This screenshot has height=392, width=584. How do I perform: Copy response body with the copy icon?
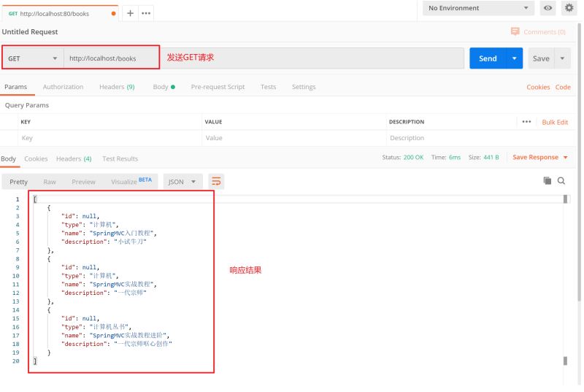point(547,180)
